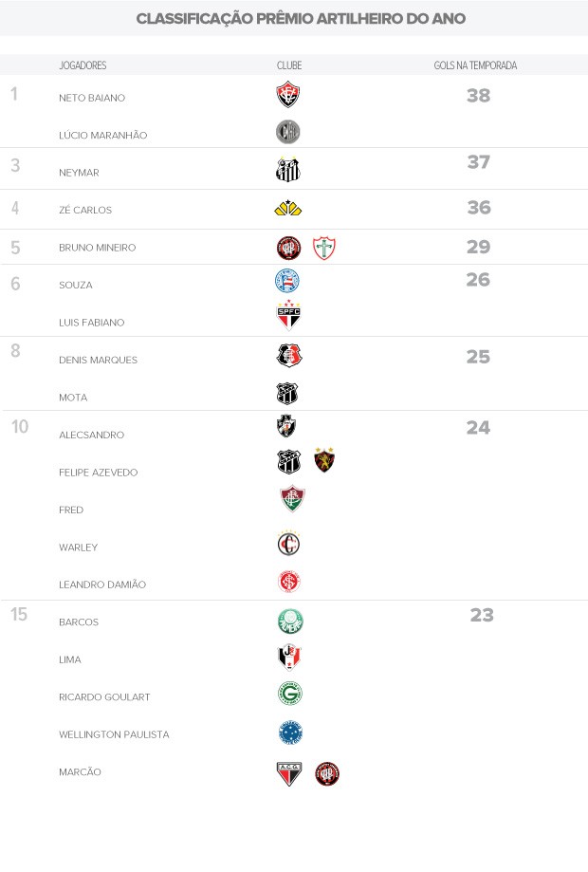Click the Fluminense crest beside Fred
Image resolution: width=588 pixels, height=872 pixels.
point(292,499)
